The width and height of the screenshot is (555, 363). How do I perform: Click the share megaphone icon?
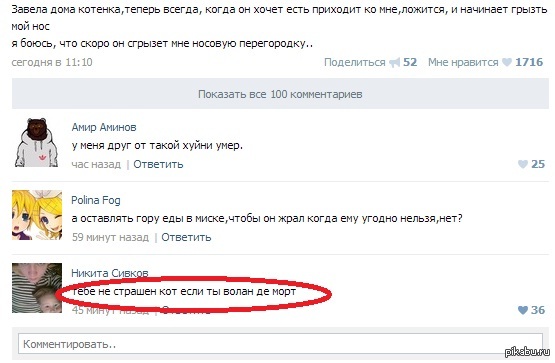pyautogui.click(x=394, y=63)
